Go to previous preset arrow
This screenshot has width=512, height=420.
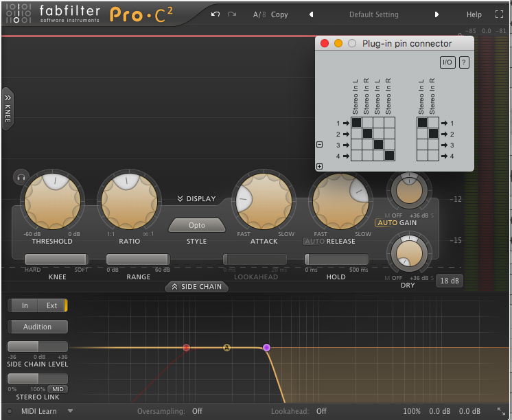(x=311, y=14)
